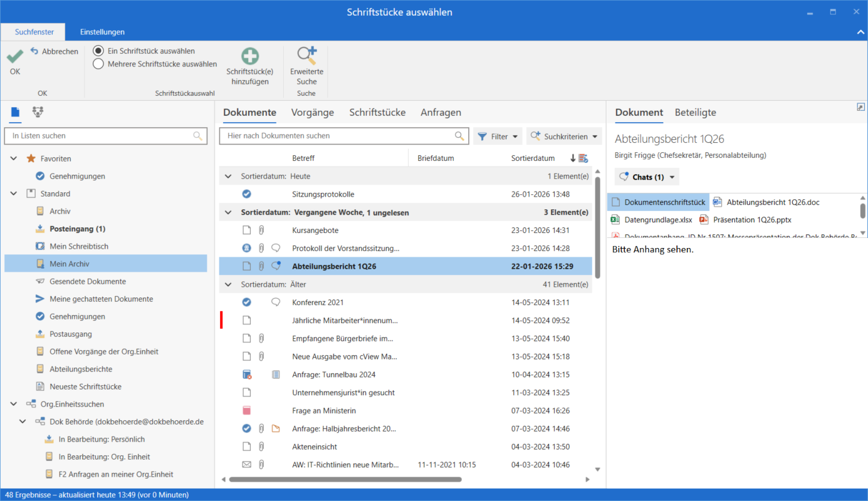The image size is (868, 501).
Task: Pop out the preview pane with corner icon
Action: click(x=860, y=107)
